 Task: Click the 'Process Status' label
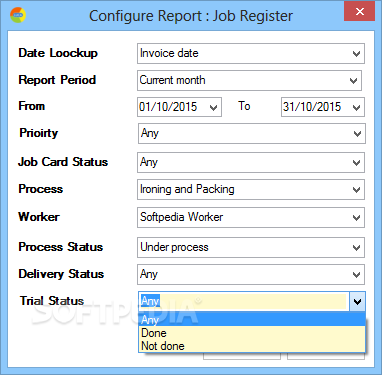click(61, 247)
